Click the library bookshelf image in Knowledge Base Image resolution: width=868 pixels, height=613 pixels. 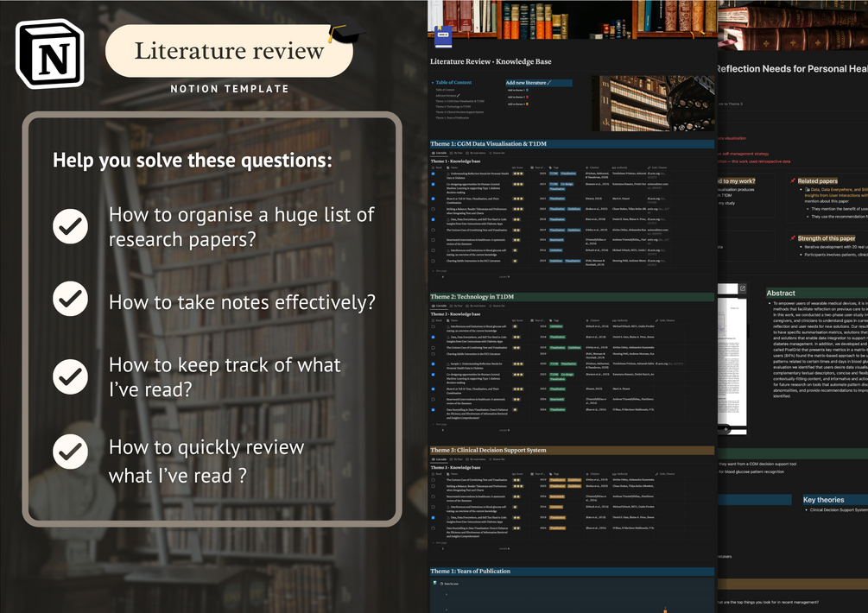[x=653, y=104]
